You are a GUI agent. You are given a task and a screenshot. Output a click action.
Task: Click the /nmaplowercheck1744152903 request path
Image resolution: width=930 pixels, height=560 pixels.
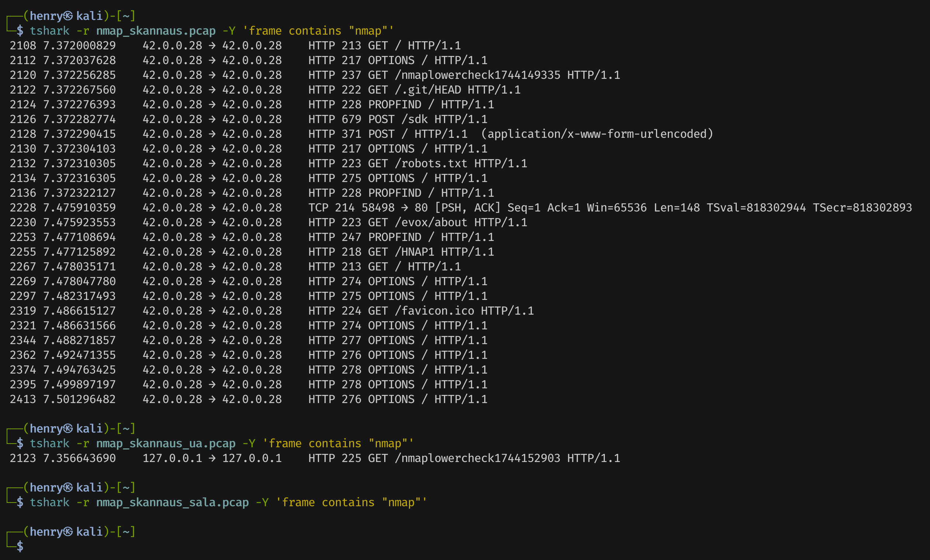[x=477, y=458]
